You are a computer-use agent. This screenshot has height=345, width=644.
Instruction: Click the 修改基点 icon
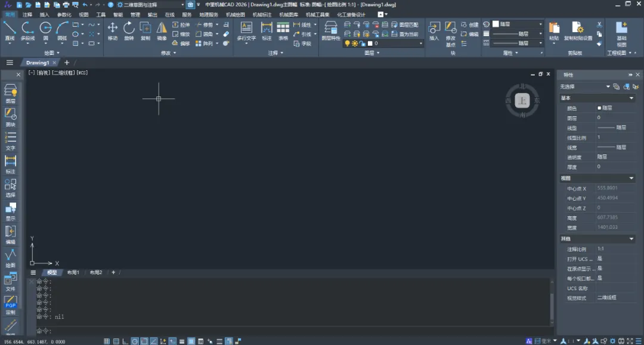coord(451,33)
